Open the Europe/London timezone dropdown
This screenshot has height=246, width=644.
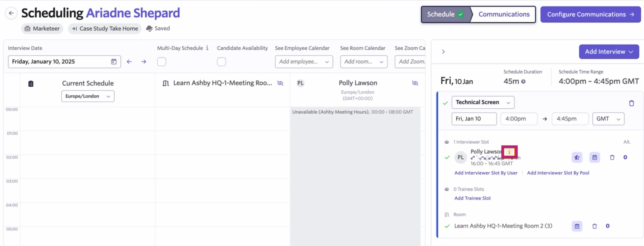88,96
